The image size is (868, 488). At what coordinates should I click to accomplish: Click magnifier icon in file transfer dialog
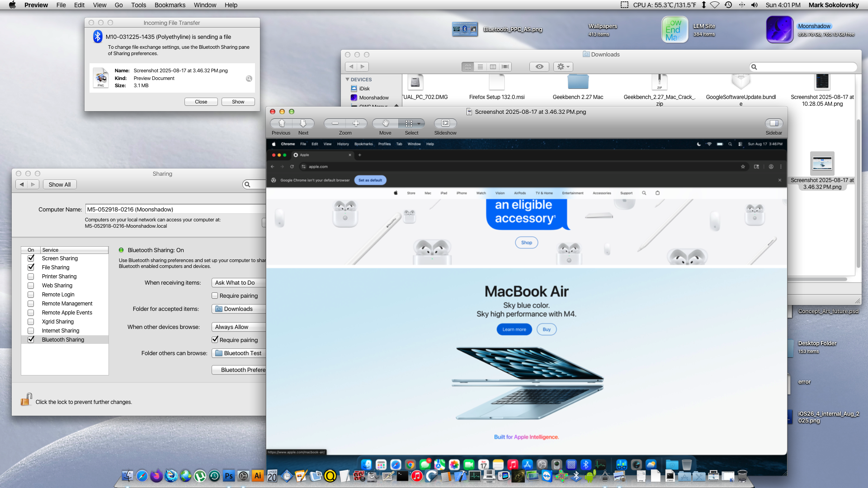pos(249,79)
